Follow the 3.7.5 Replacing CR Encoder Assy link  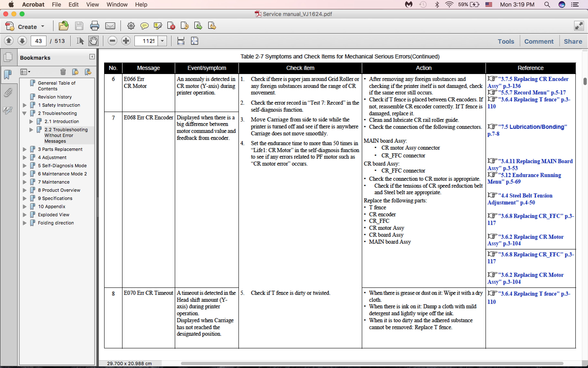tap(528, 82)
